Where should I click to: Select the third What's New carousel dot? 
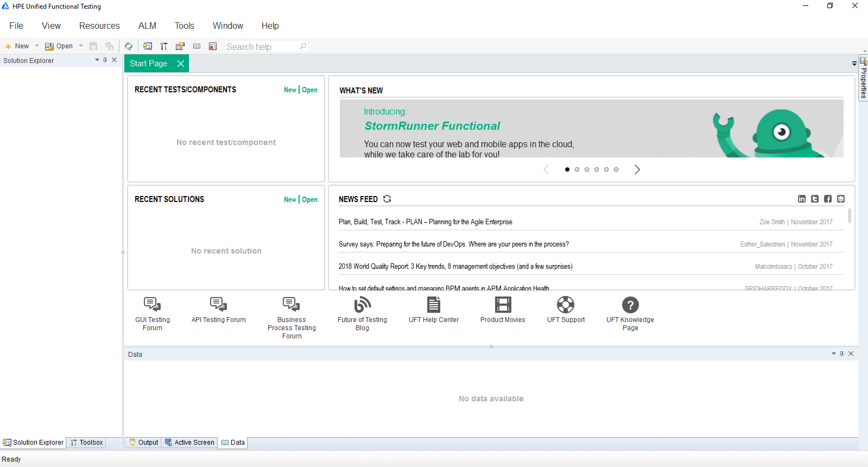[587, 169]
